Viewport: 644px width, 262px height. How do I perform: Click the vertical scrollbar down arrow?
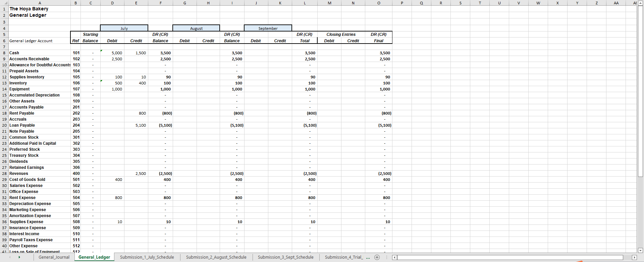640,250
